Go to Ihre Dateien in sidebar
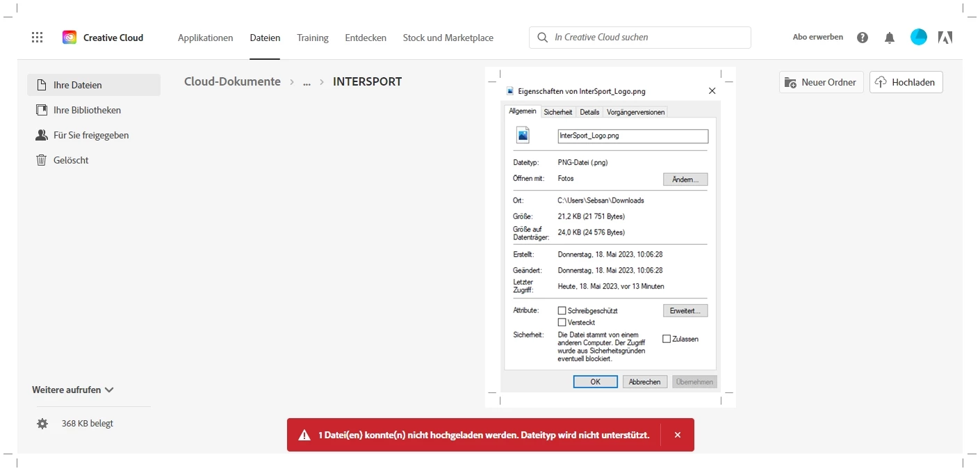 click(94, 85)
